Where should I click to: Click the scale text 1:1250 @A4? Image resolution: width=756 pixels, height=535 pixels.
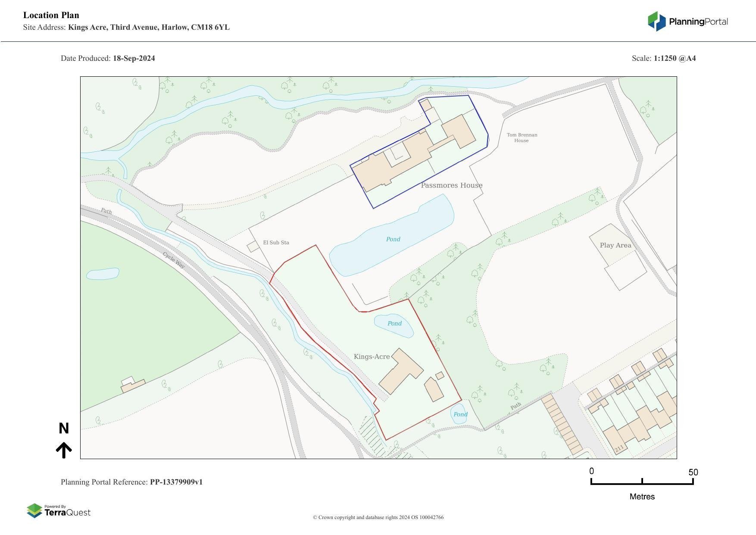[675, 58]
